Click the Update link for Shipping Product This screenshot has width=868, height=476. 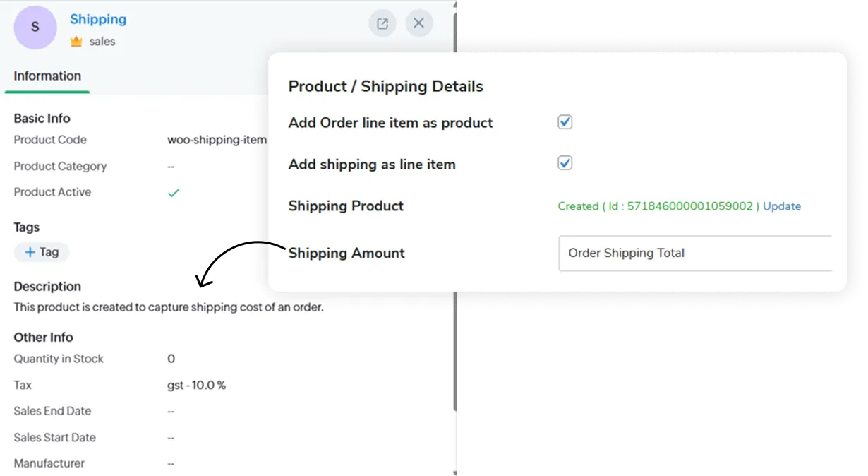[782, 206]
